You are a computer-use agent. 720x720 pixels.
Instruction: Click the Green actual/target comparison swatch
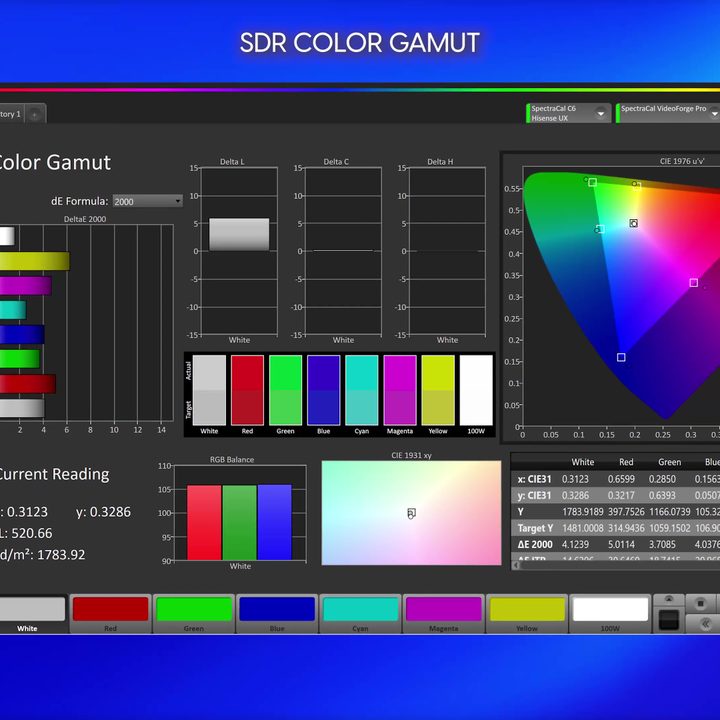(x=286, y=390)
